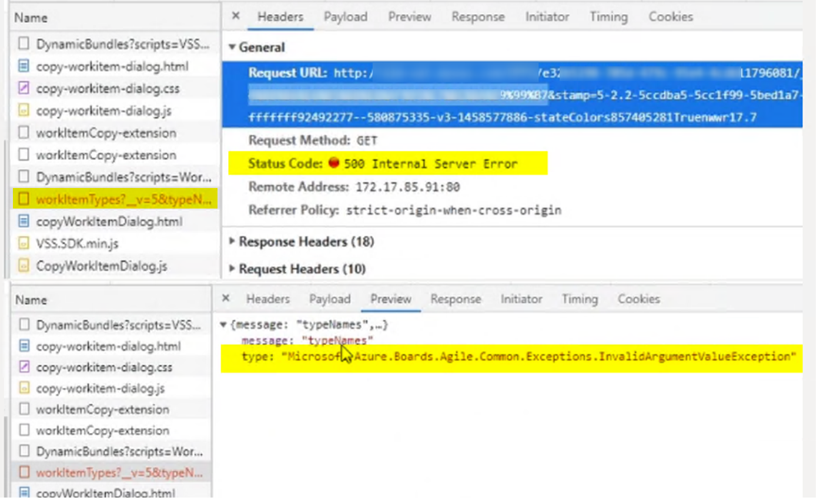820x504 pixels.
Task: Collapse the message object in Preview
Action: click(223, 324)
